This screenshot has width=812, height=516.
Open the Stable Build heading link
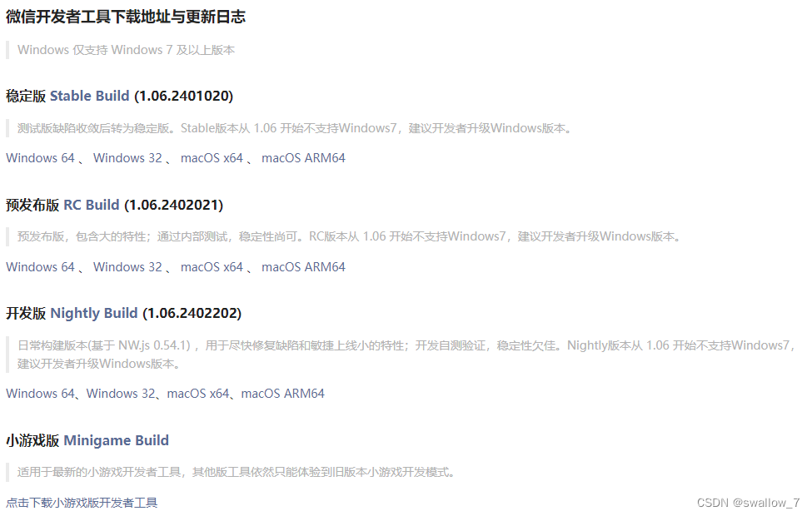pyautogui.click(x=90, y=97)
